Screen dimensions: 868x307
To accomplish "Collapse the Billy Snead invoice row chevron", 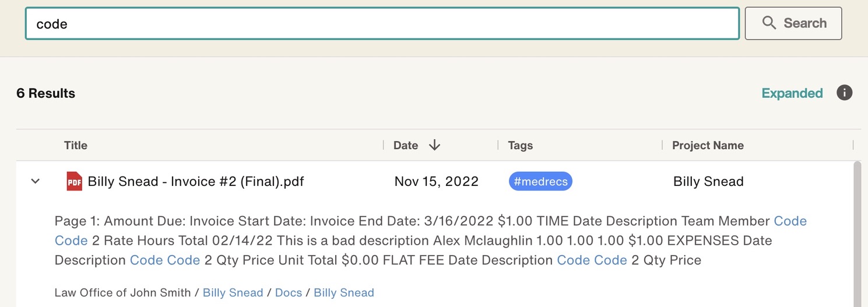I will [36, 181].
